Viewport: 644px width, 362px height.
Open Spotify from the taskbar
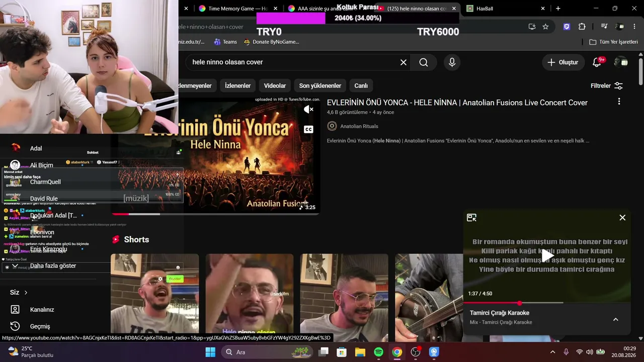[x=378, y=352]
